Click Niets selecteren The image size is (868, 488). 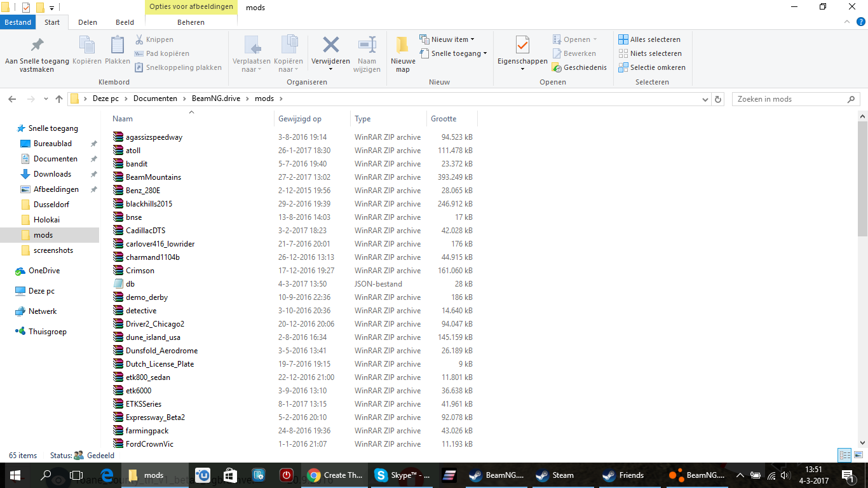click(x=650, y=53)
